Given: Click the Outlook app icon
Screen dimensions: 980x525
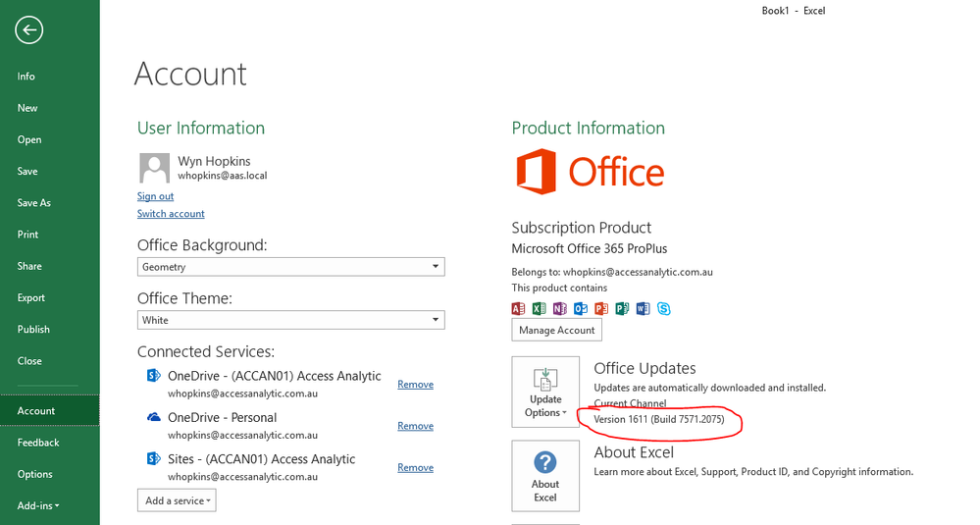Looking at the screenshot, I should click(581, 308).
